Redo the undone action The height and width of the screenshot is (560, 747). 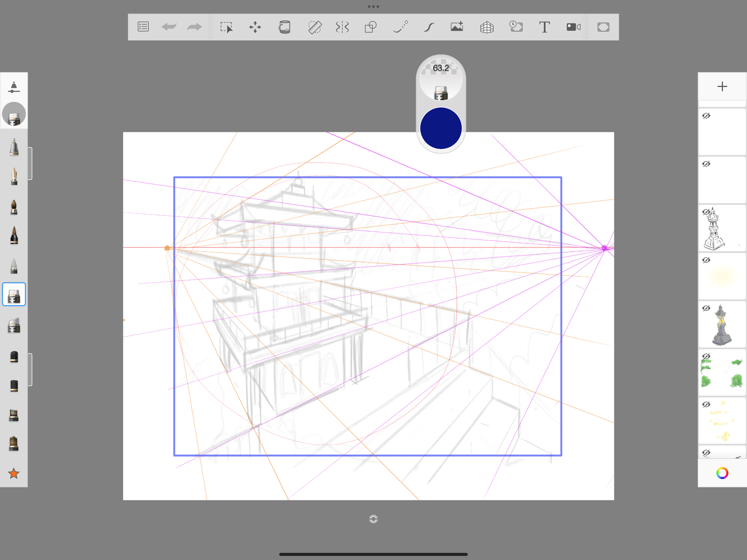click(x=195, y=27)
